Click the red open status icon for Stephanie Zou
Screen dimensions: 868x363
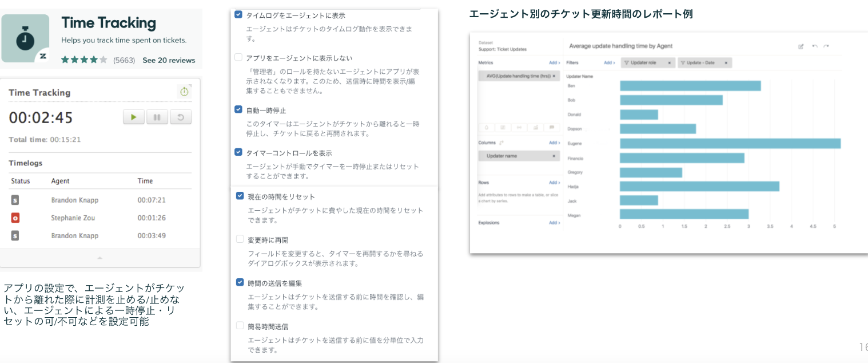tap(15, 218)
